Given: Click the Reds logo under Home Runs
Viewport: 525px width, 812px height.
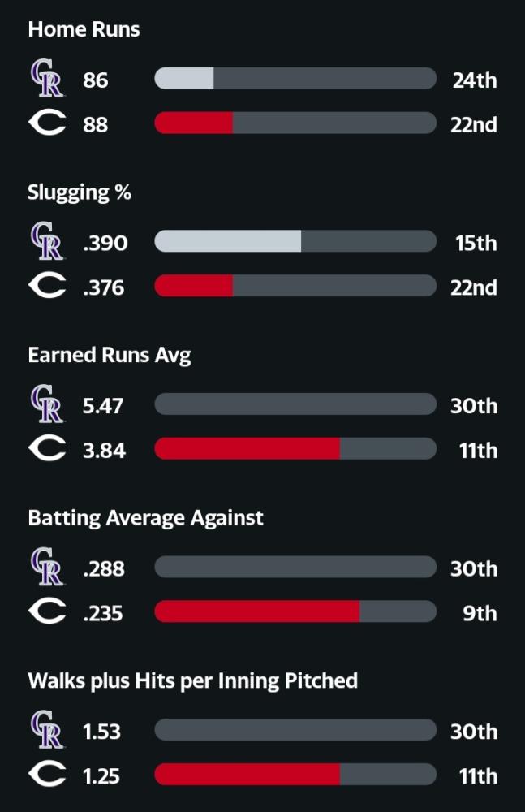Looking at the screenshot, I should click(47, 123).
